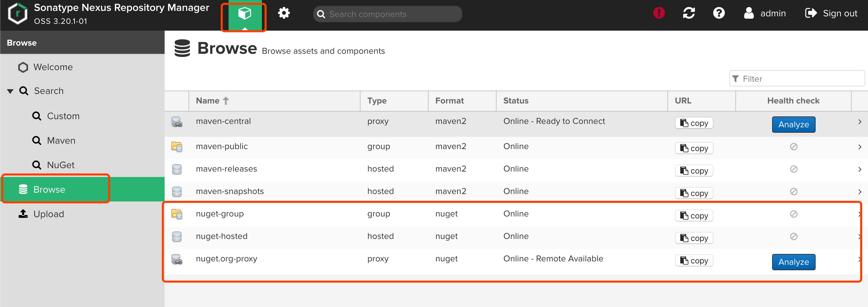Select Welcome in the sidebar

(82, 67)
